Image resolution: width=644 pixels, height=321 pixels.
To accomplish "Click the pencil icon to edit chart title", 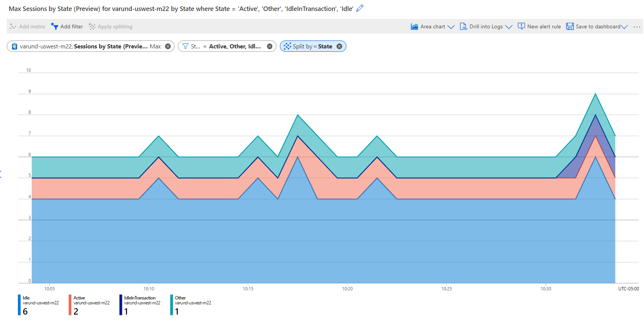I will point(360,8).
